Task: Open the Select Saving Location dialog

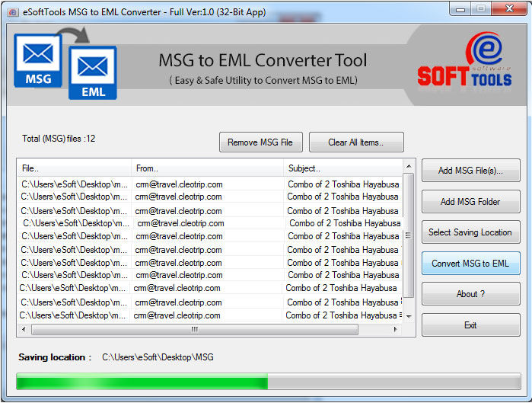Action: coord(470,232)
